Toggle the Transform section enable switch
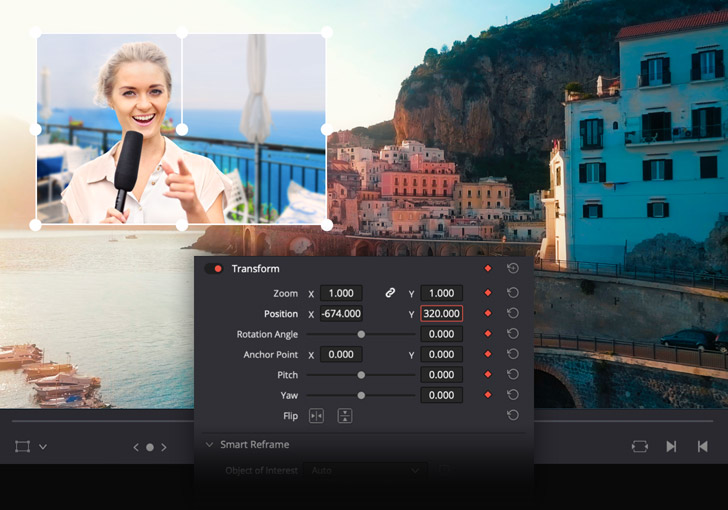 tap(214, 269)
